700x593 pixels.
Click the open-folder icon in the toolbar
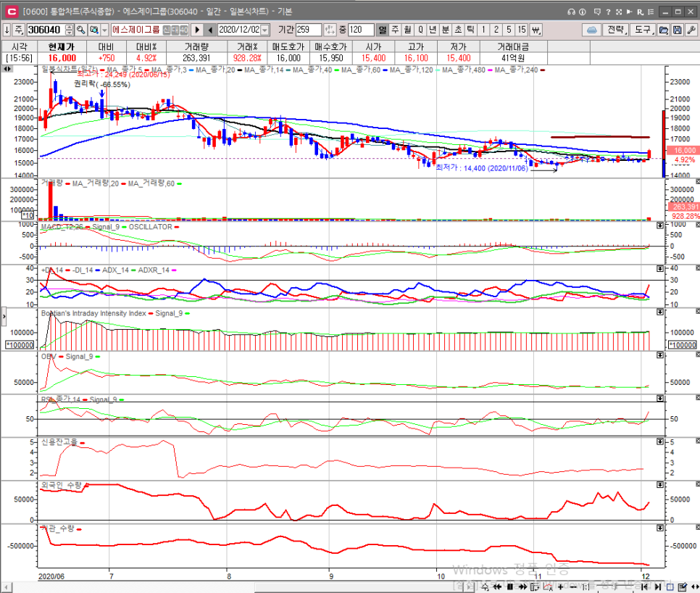click(664, 30)
